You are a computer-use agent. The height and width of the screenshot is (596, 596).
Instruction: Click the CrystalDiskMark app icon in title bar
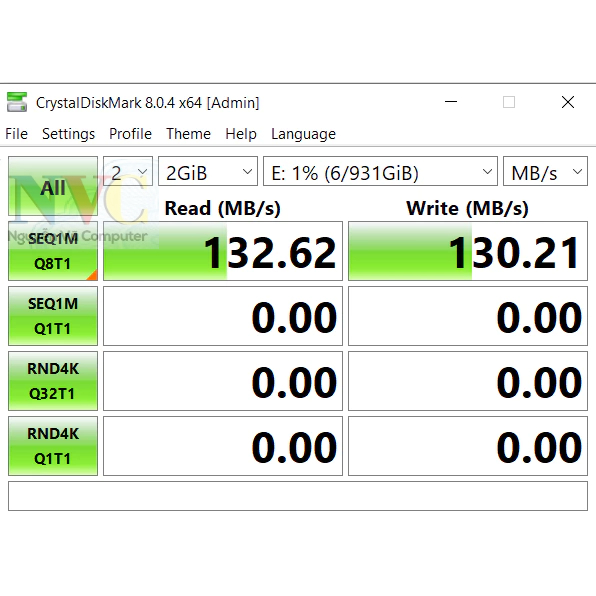pos(17,102)
